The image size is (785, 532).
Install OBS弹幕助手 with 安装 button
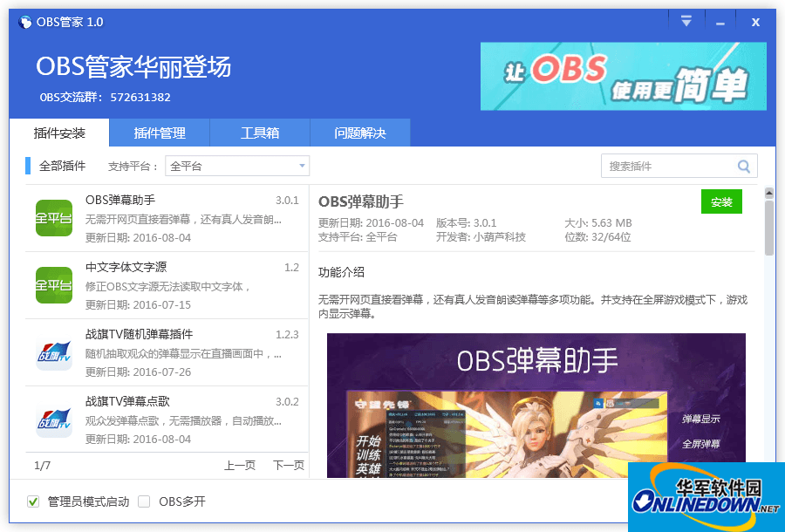(721, 201)
